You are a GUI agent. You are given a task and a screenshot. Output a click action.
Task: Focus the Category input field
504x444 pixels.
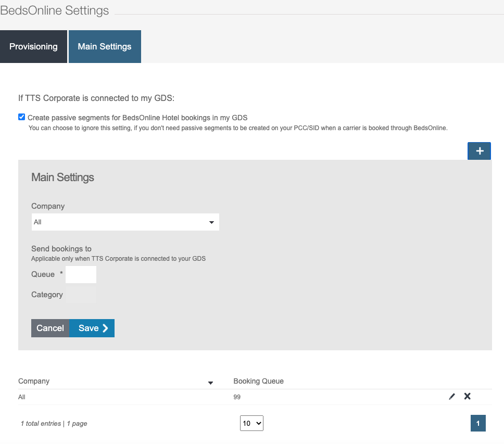pos(81,295)
